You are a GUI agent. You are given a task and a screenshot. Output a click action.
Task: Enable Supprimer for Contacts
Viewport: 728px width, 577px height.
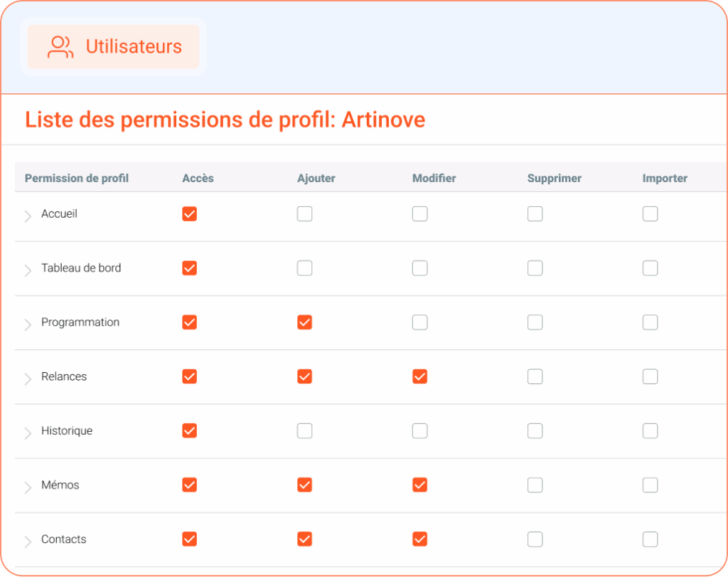535,539
